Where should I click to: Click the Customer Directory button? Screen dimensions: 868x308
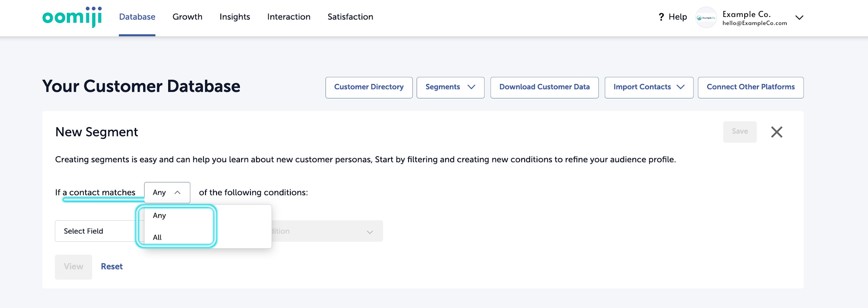pyautogui.click(x=369, y=87)
